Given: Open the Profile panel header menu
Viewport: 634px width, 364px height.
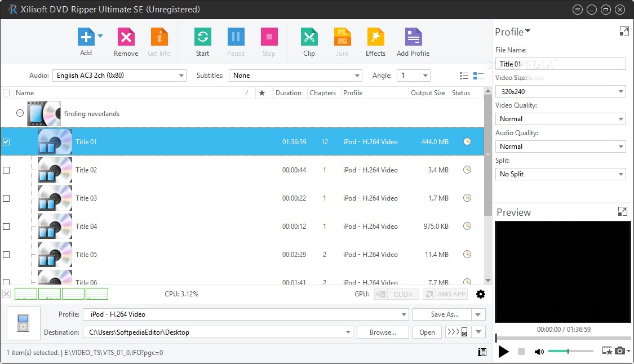Looking at the screenshot, I should (x=513, y=32).
